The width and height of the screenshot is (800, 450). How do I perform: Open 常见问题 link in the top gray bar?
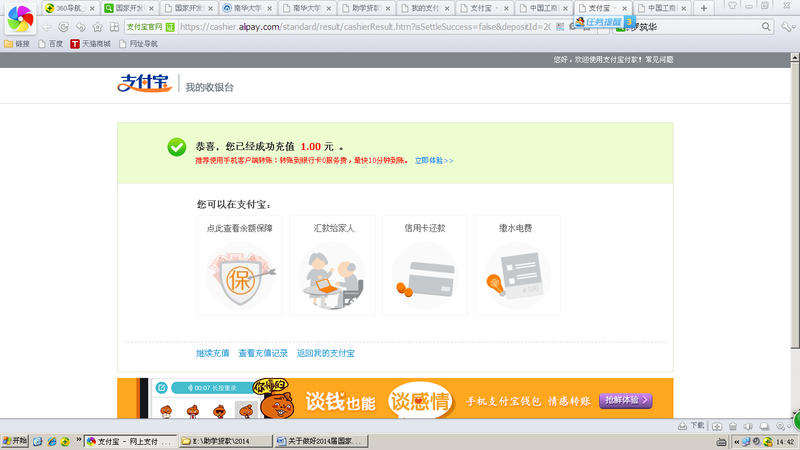coord(659,60)
